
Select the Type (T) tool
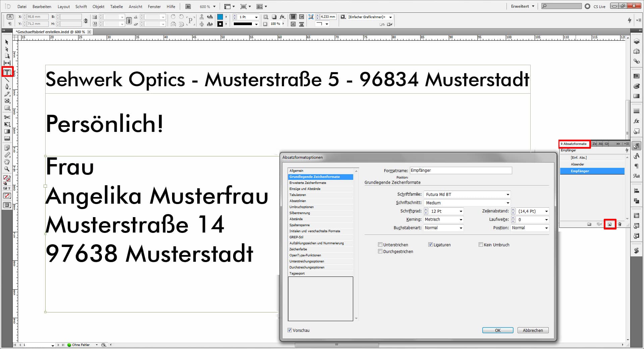[7, 72]
